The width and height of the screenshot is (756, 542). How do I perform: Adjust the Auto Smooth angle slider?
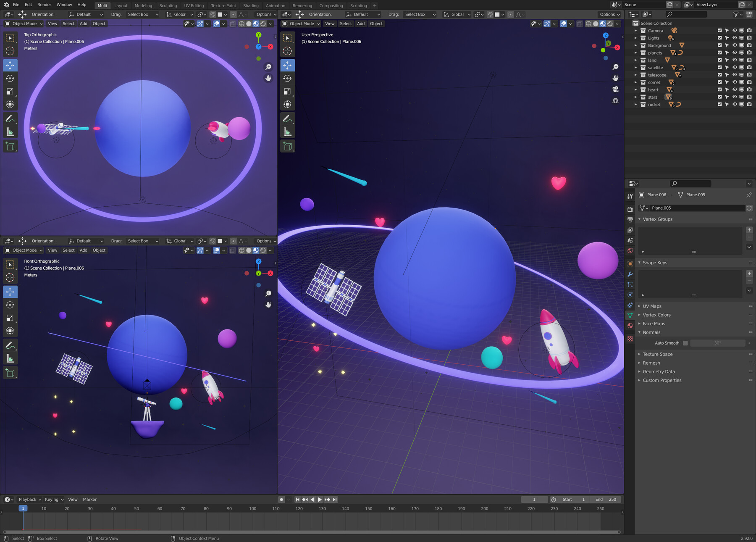pyautogui.click(x=718, y=343)
